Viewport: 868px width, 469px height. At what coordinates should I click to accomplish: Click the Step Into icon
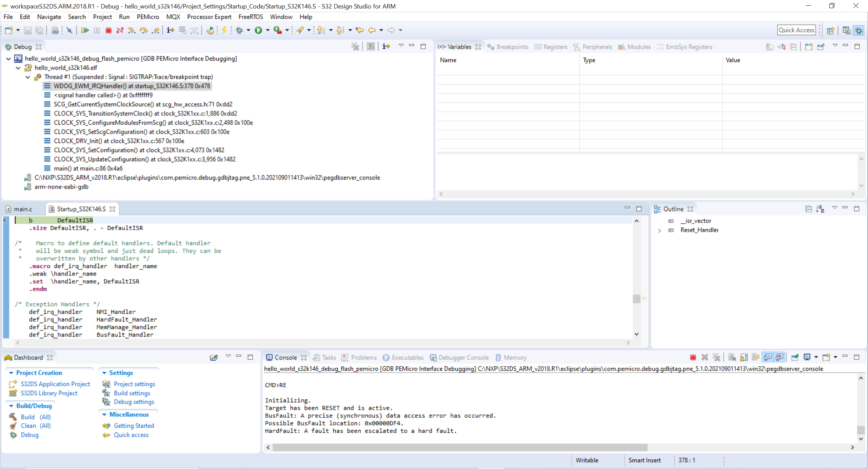point(131,30)
